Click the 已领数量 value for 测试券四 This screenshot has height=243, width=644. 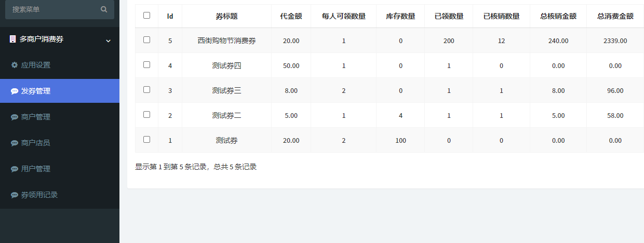coord(449,65)
